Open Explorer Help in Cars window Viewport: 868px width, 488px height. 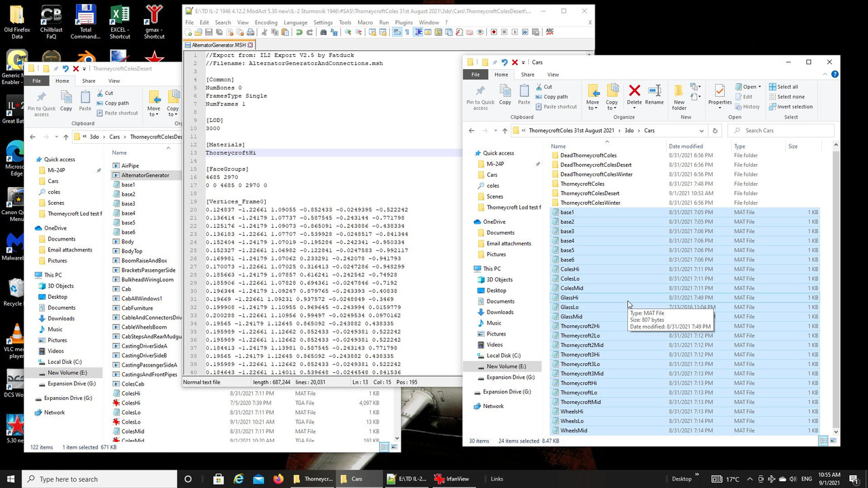[x=834, y=75]
